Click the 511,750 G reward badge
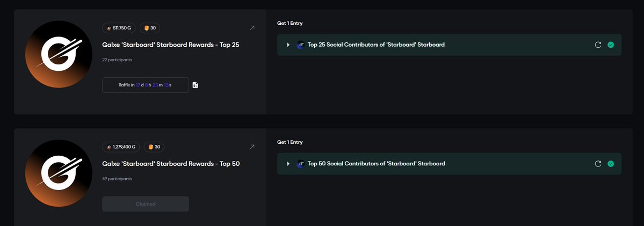This screenshot has width=644, height=226. (119, 28)
